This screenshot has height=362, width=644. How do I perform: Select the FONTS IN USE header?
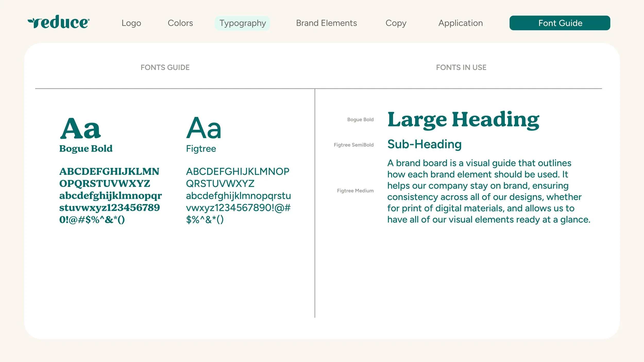tap(461, 67)
